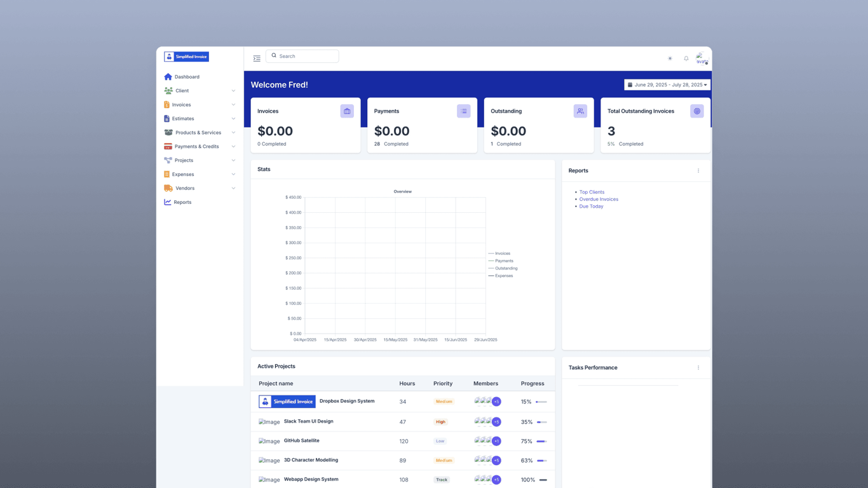Expand the Payments & Credits chevron
868x488 pixels.
click(233, 147)
